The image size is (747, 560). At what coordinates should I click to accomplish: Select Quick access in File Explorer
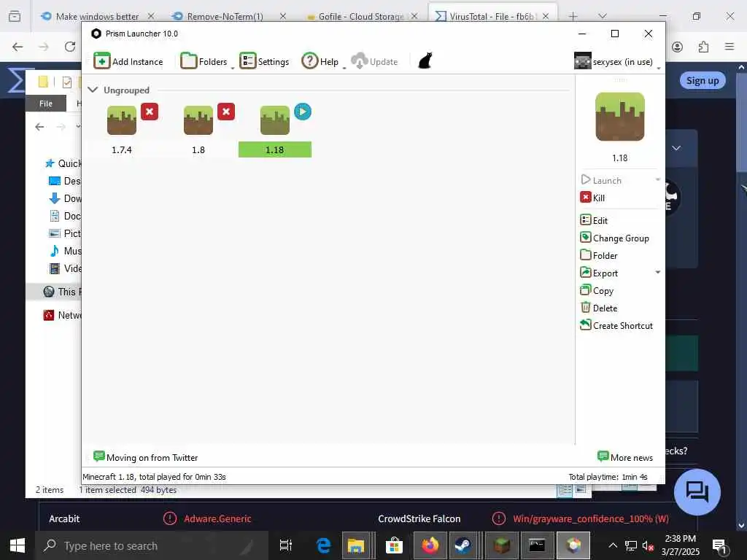coord(63,163)
